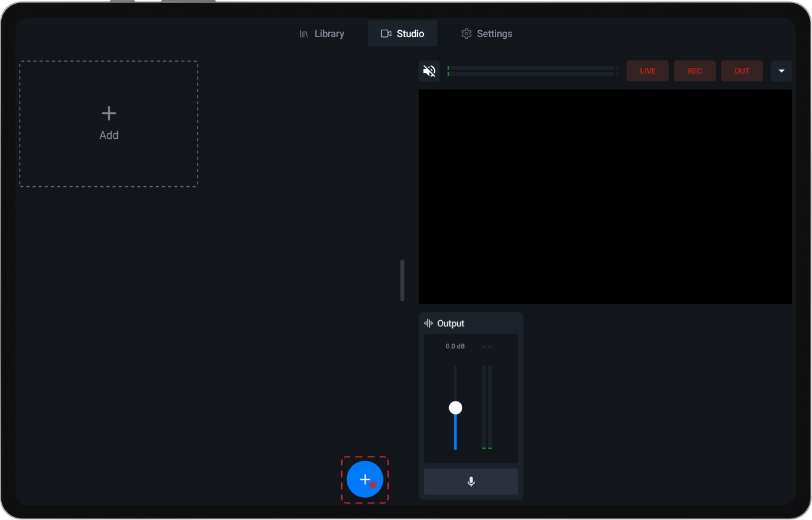Click the output volume fader knob
The width and height of the screenshot is (812, 520).
[x=455, y=407]
